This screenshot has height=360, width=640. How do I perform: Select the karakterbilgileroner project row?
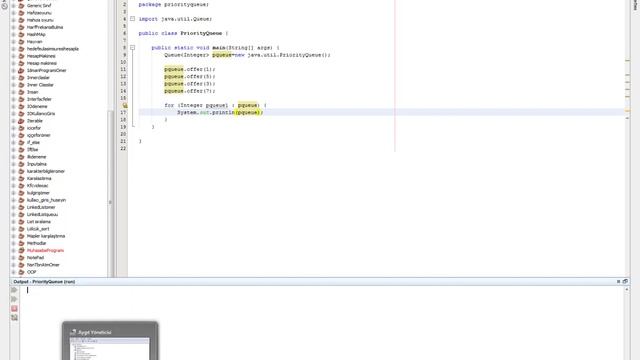tap(46, 171)
